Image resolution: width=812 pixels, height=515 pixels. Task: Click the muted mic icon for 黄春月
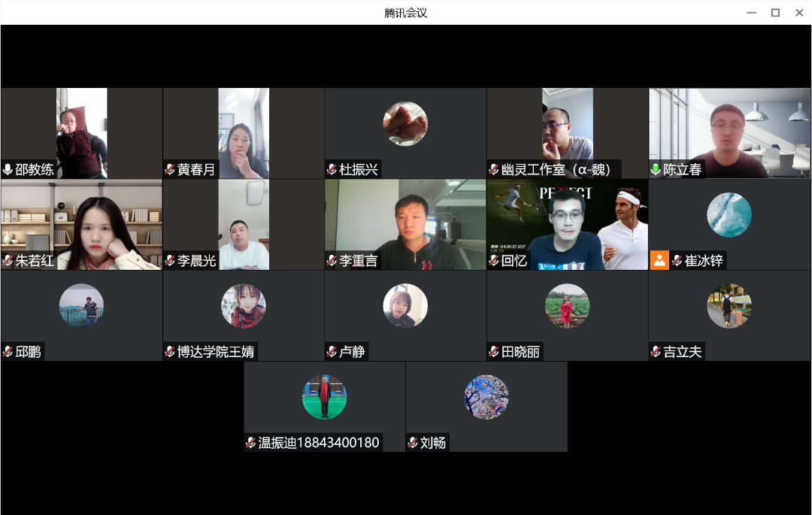170,170
